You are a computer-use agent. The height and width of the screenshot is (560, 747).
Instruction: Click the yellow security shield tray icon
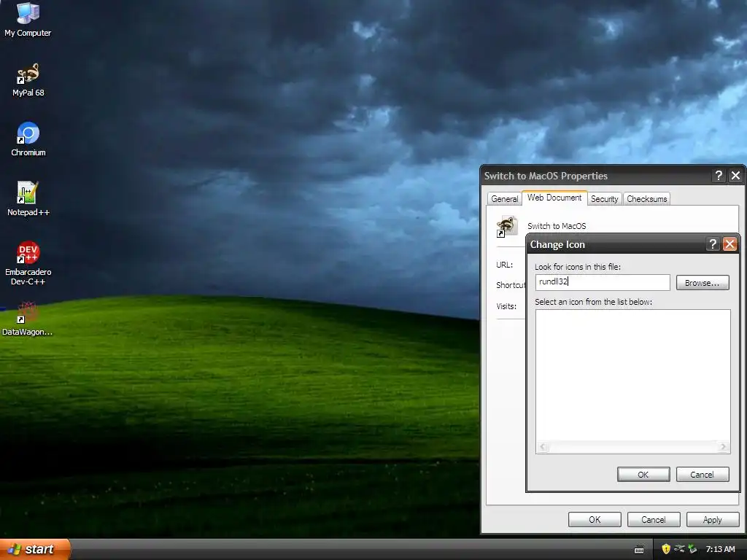coord(666,549)
